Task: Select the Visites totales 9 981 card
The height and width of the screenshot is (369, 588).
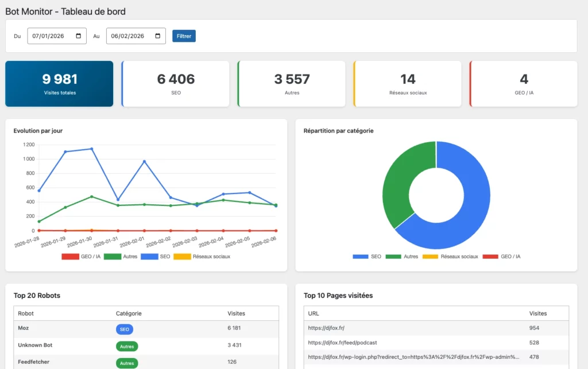Action: [x=59, y=84]
